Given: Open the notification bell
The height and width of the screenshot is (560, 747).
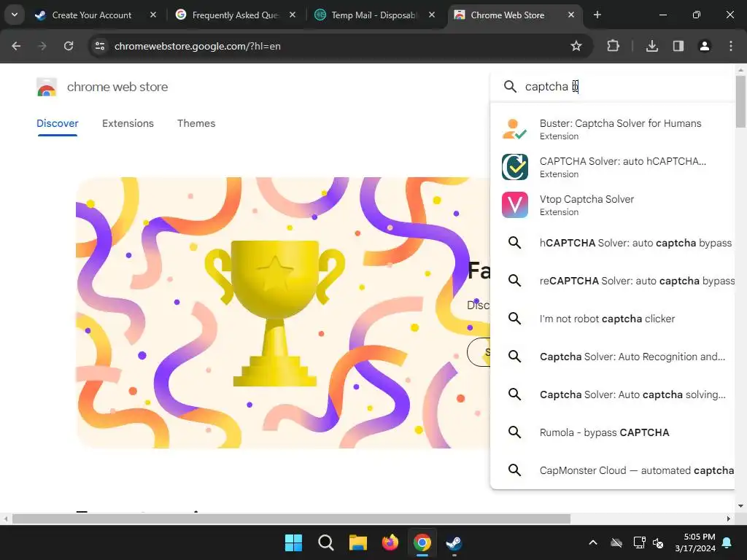Looking at the screenshot, I should 727,542.
